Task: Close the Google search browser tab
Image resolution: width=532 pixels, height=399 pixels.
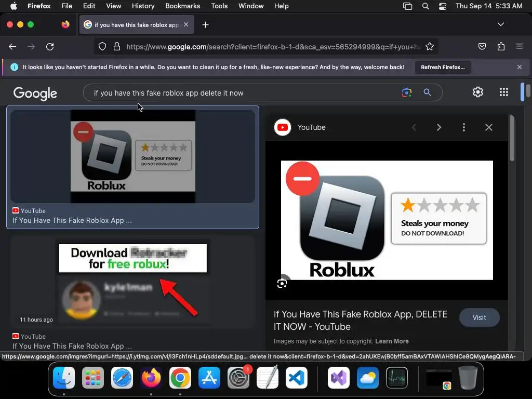Action: point(186,24)
